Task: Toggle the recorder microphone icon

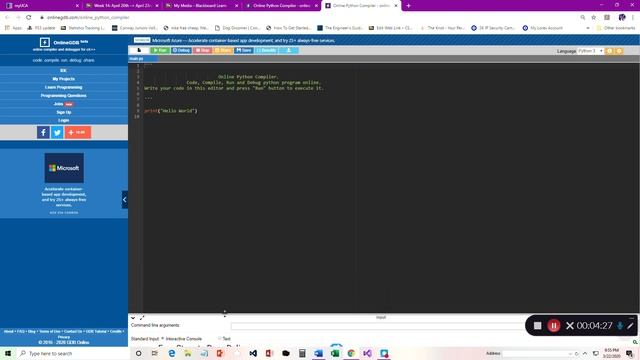Action: [620, 325]
